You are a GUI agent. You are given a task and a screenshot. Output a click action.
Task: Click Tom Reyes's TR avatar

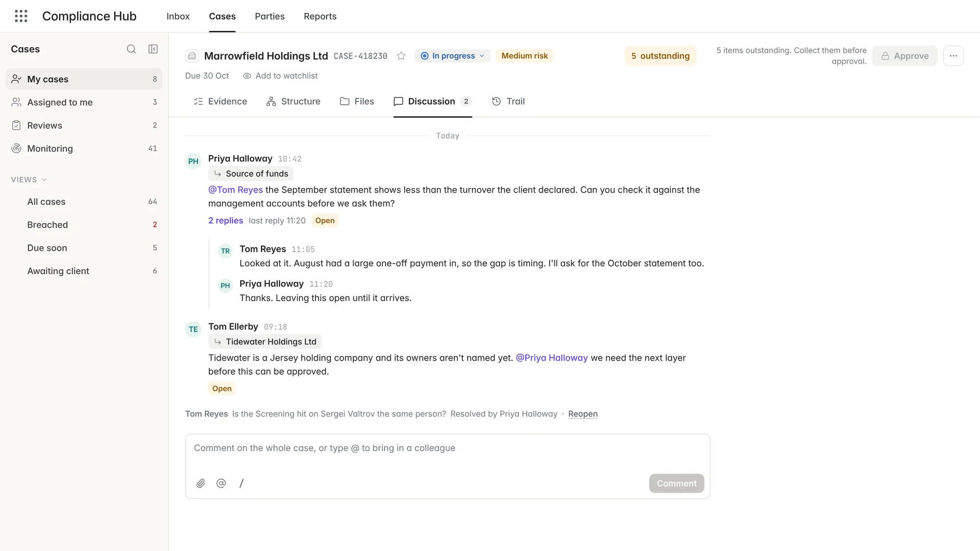pos(225,251)
